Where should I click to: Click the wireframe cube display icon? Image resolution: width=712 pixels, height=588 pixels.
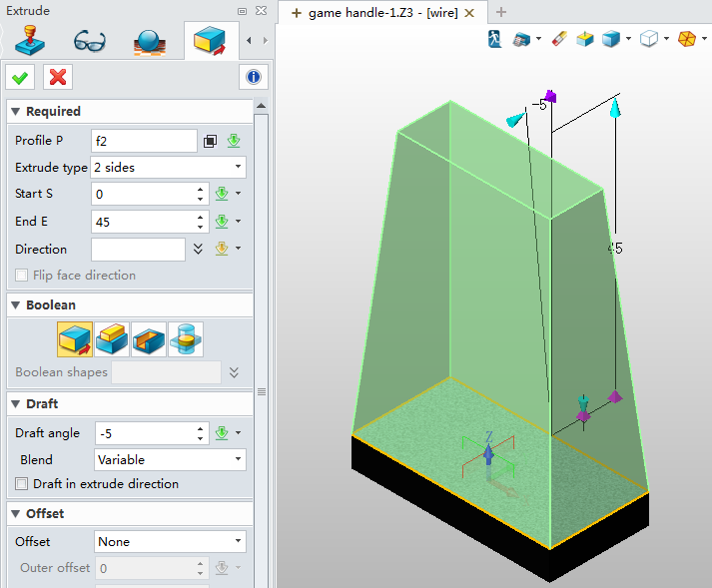(649, 39)
